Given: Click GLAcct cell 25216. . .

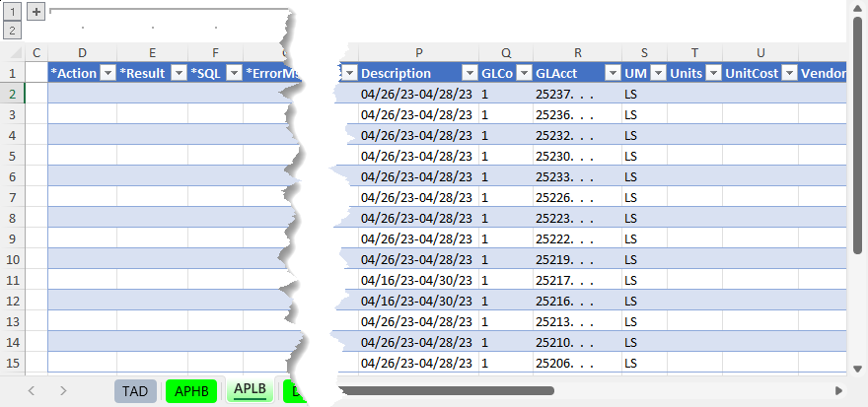Looking at the screenshot, I should [x=577, y=301].
